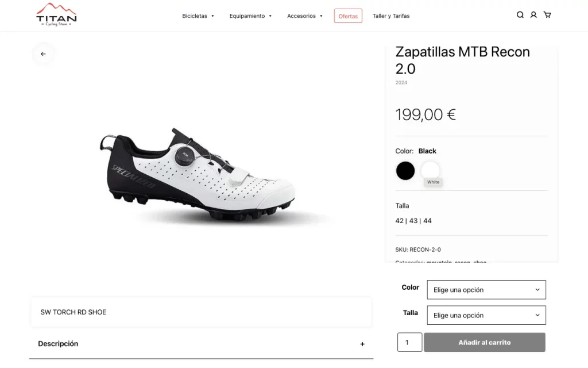Go to Taller y Tarifas
Viewport: 588px width, 368px height.
pos(391,16)
